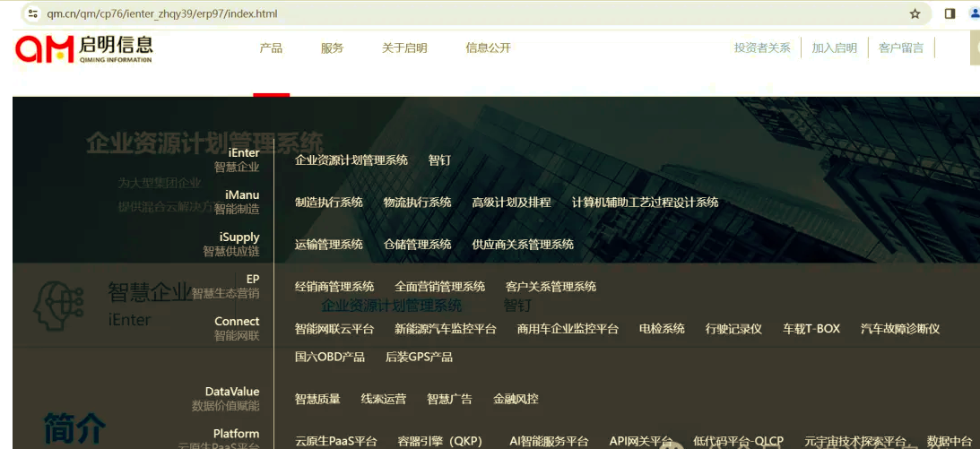Screen dimensions: 980x449
Task: Click the browser profile avatar icon
Action: [x=975, y=13]
